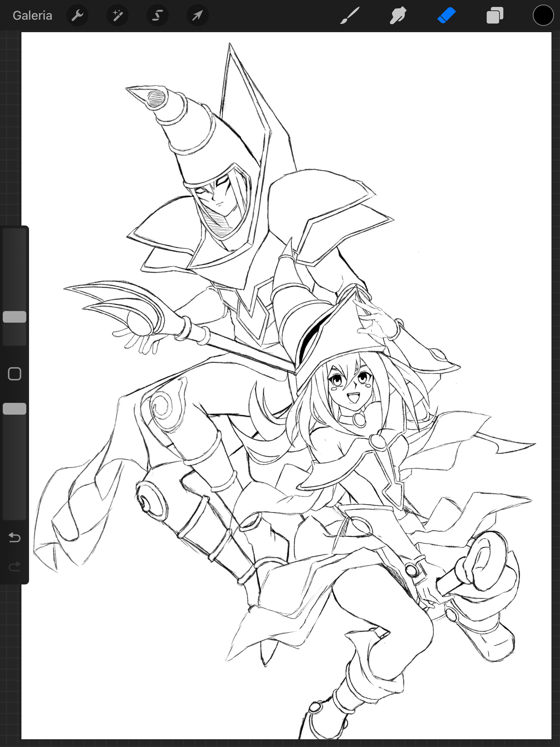Open eraser brush options panel
Screen dimensions: 560x747
pyautogui.click(x=446, y=15)
